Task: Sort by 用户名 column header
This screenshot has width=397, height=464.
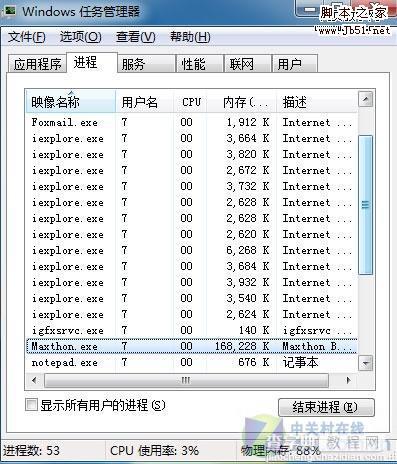Action: pos(144,102)
